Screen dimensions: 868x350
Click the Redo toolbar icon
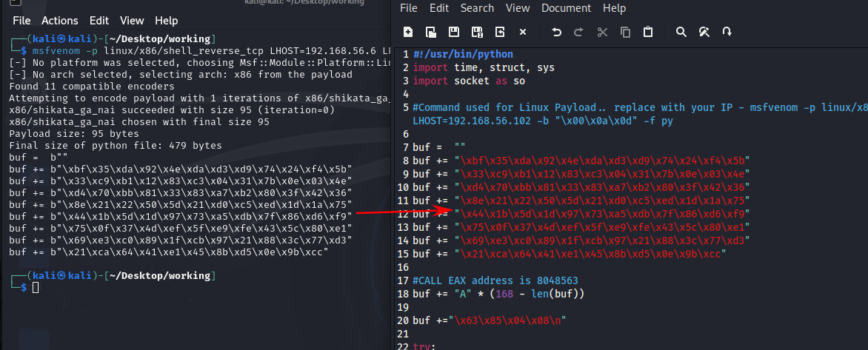578,32
